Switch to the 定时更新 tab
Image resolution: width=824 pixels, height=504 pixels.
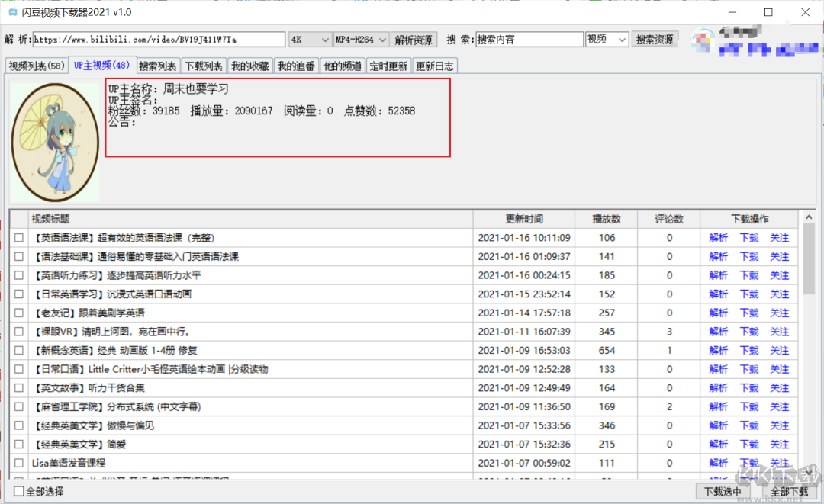(x=388, y=66)
